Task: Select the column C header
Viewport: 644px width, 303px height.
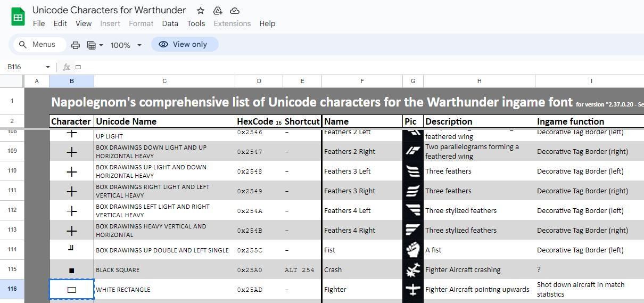Action: [x=164, y=81]
